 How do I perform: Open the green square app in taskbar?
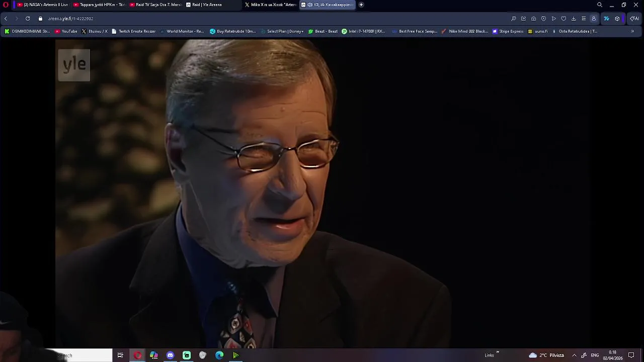187,355
